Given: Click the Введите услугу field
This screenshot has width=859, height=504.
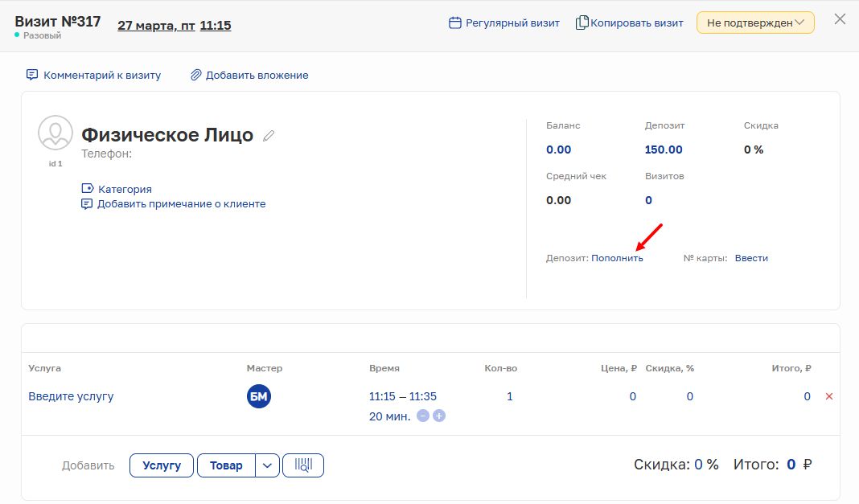Looking at the screenshot, I should (71, 396).
